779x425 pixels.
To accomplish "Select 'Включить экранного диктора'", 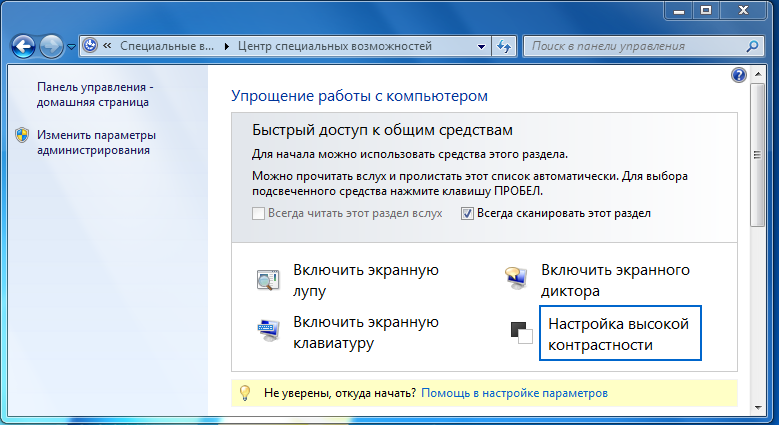I will (615, 280).
